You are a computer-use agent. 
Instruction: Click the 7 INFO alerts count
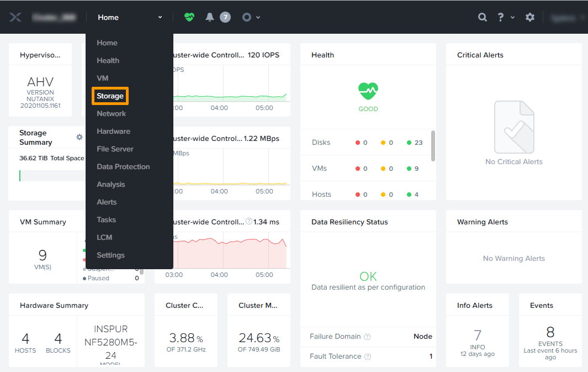478,335
